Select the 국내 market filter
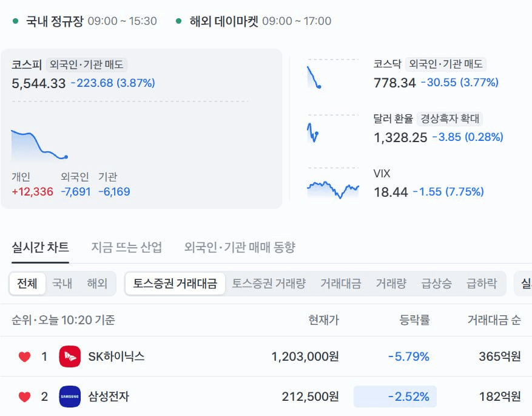This screenshot has width=532, height=416. (x=62, y=283)
